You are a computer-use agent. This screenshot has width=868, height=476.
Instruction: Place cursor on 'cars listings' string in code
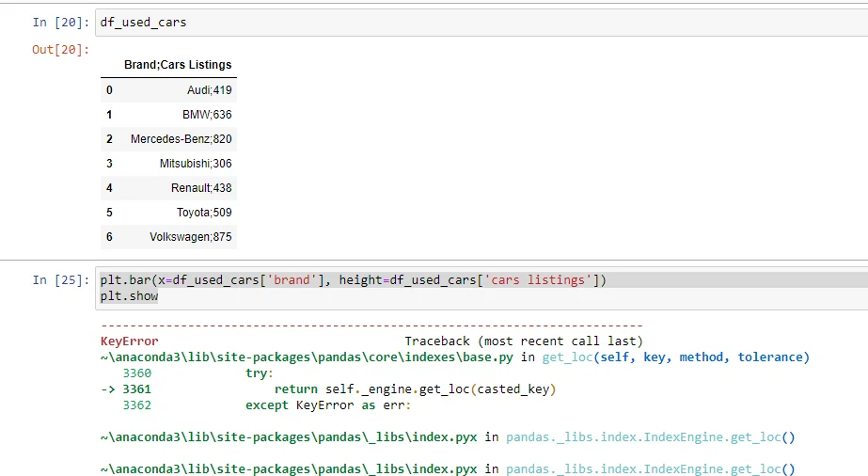(x=542, y=280)
